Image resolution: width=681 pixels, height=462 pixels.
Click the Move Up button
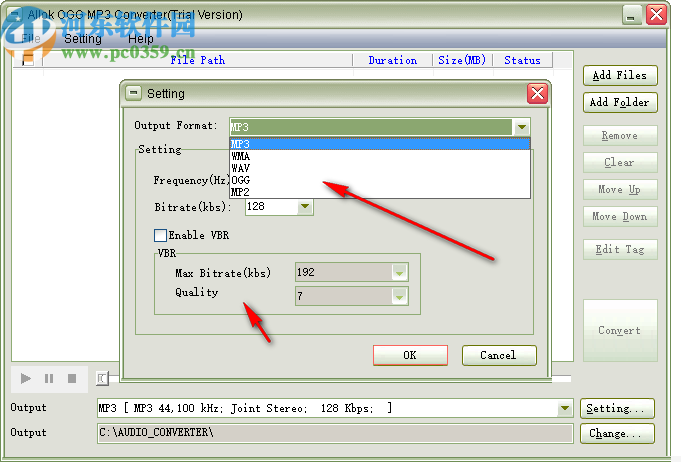[620, 189]
